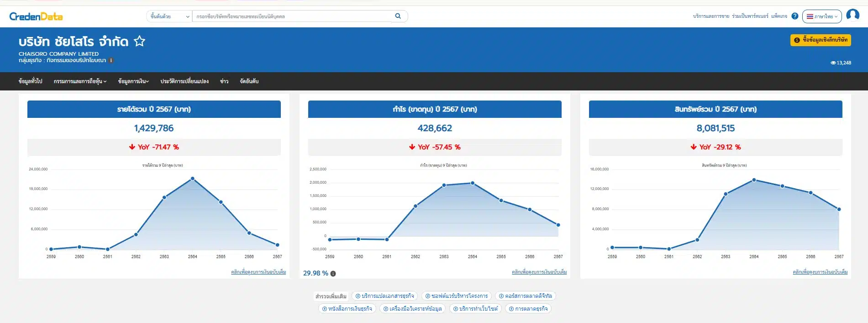Open full financials link under revenue chart
The height and width of the screenshot is (323, 868).
258,272
